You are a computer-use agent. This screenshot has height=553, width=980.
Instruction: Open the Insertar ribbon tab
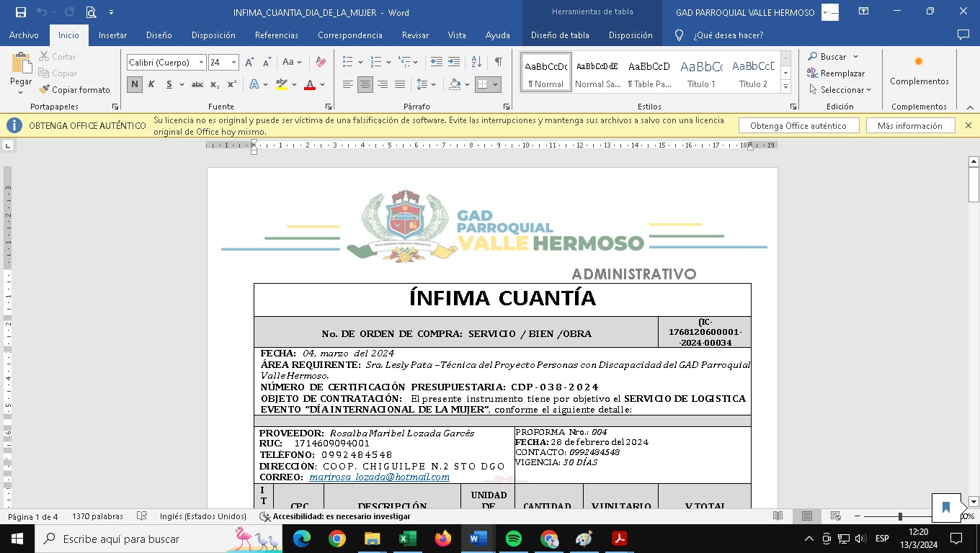click(112, 35)
